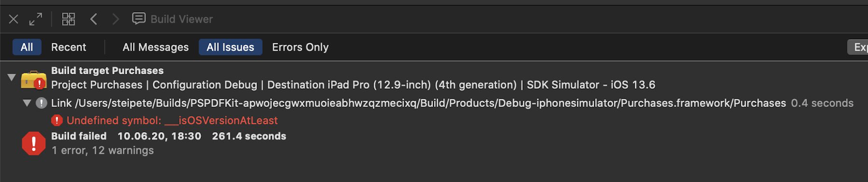Click the red error icon beside Undefined symbol
Image resolution: width=868 pixels, height=182 pixels.
[57, 120]
